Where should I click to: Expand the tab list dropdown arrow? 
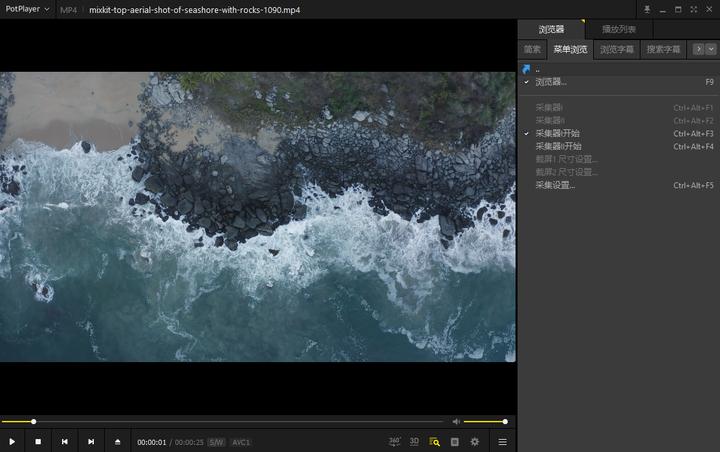pos(711,49)
